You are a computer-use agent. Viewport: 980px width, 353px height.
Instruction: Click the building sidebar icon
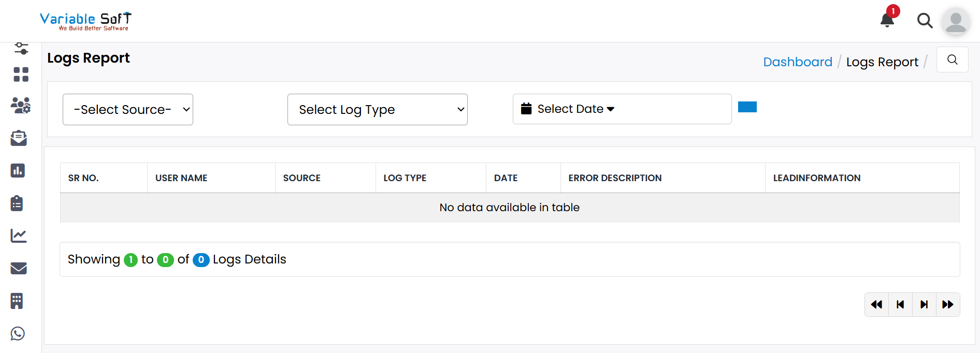point(17,301)
